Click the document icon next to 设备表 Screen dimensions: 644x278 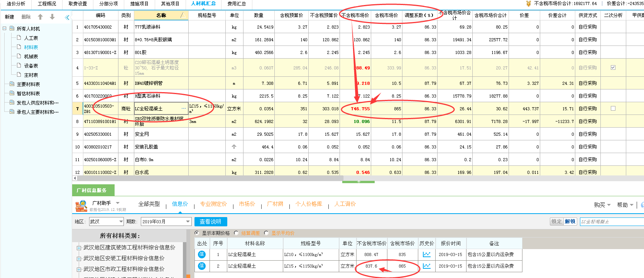pos(19,66)
